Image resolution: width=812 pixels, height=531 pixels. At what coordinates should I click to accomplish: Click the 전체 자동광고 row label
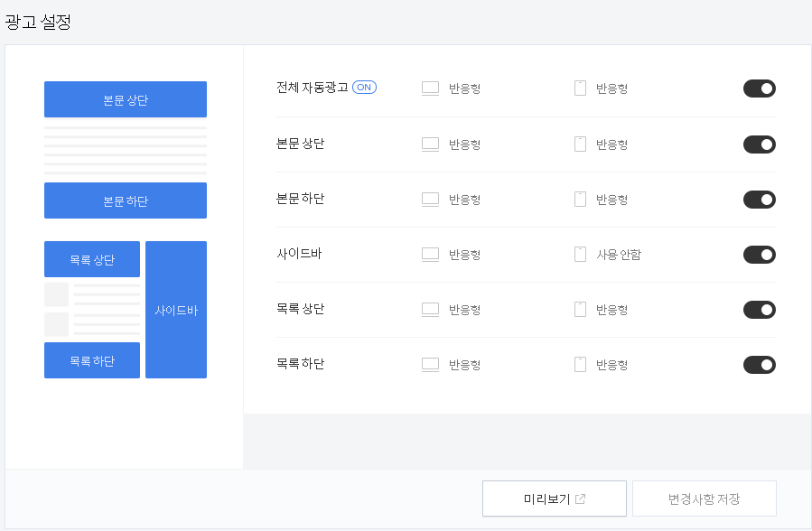(313, 88)
